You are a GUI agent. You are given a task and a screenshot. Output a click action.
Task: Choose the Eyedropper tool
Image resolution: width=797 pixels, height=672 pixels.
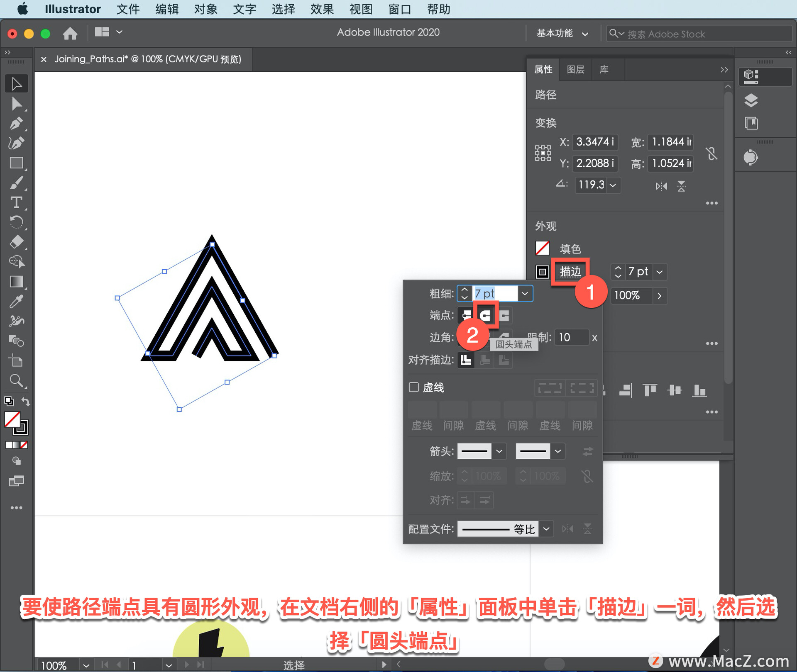click(16, 302)
